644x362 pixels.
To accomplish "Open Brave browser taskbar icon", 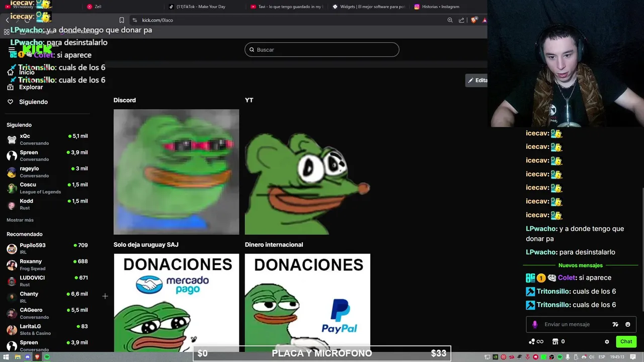I will [x=37, y=357].
